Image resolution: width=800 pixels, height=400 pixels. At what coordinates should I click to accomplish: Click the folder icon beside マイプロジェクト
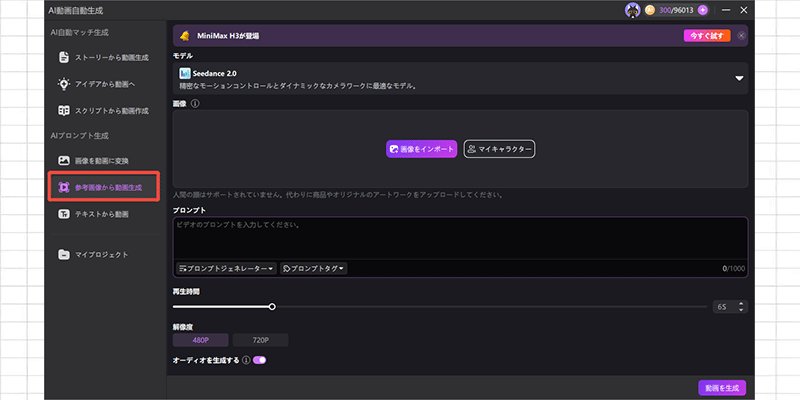pos(64,255)
